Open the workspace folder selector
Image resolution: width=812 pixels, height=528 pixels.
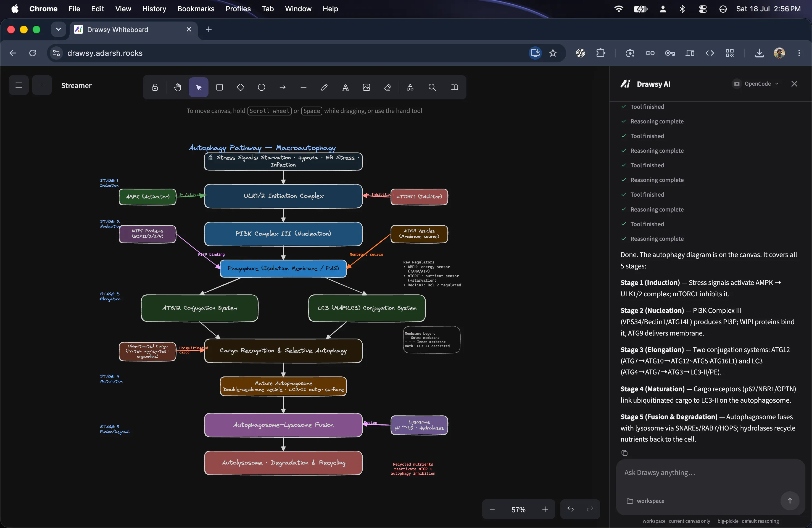pyautogui.click(x=645, y=501)
